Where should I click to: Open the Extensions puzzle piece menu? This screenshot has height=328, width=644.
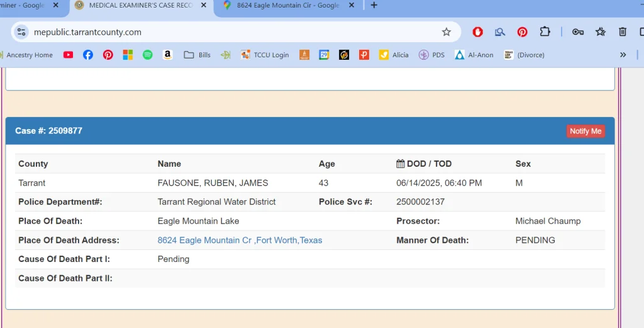coord(545,32)
